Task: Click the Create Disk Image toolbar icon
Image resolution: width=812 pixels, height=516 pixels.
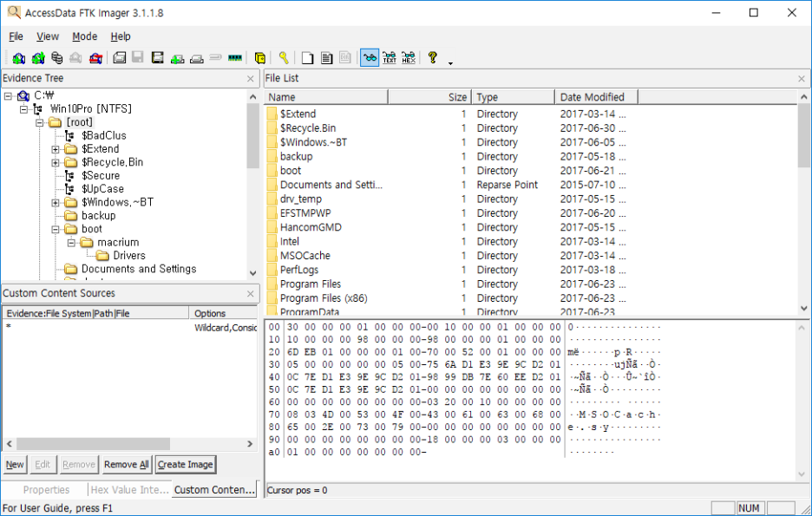Action: (x=120, y=57)
